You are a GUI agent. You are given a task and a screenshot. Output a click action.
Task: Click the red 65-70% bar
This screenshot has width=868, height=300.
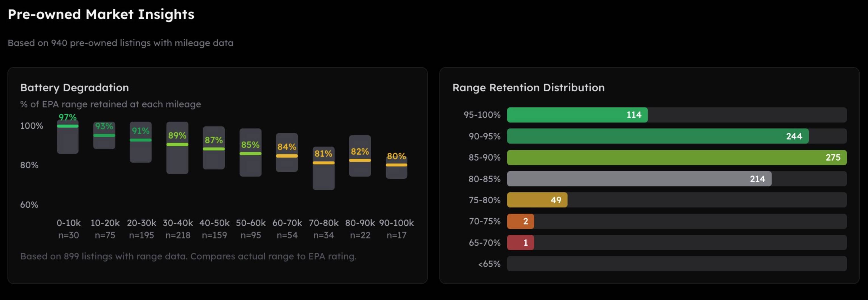click(520, 242)
